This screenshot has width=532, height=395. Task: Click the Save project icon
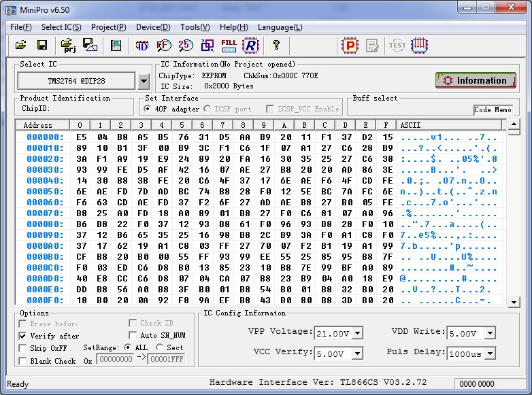[90, 45]
